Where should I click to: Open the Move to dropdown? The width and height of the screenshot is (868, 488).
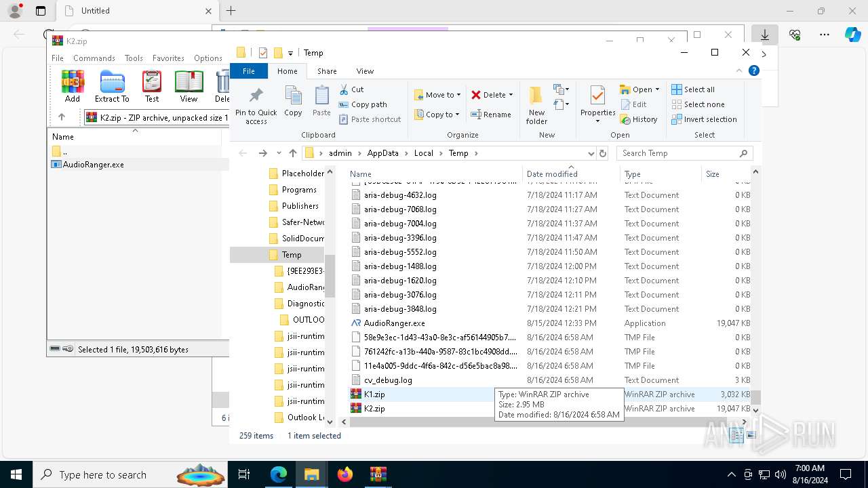(x=437, y=95)
